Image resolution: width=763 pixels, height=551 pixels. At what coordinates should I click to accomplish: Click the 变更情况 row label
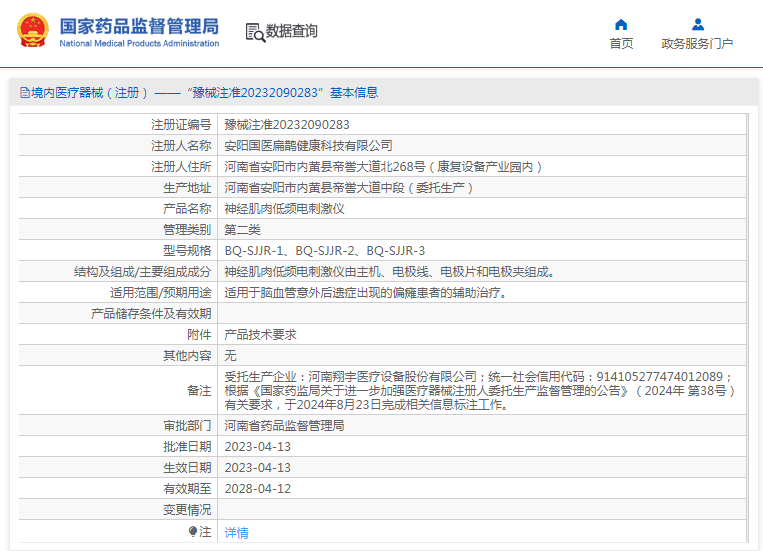pos(187,510)
